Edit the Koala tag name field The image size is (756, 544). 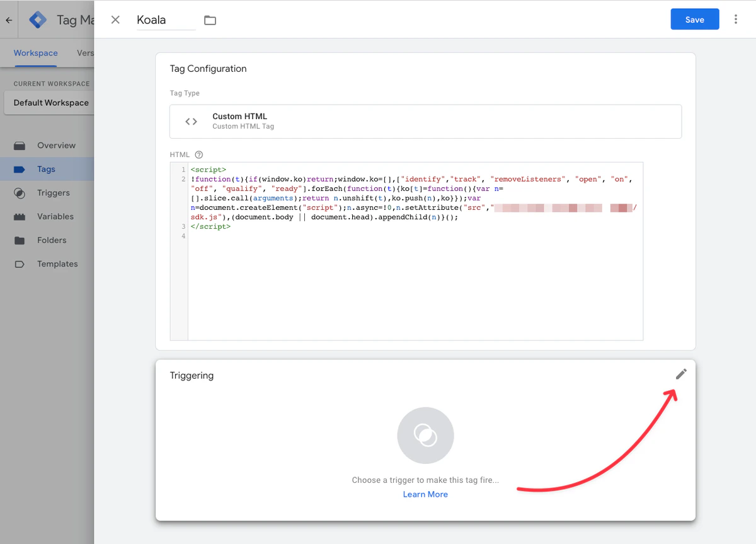point(166,20)
